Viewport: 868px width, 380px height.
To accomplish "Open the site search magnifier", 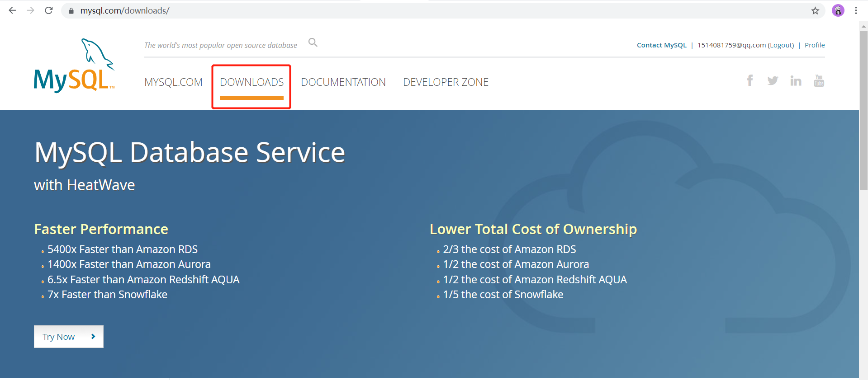I will [x=313, y=42].
